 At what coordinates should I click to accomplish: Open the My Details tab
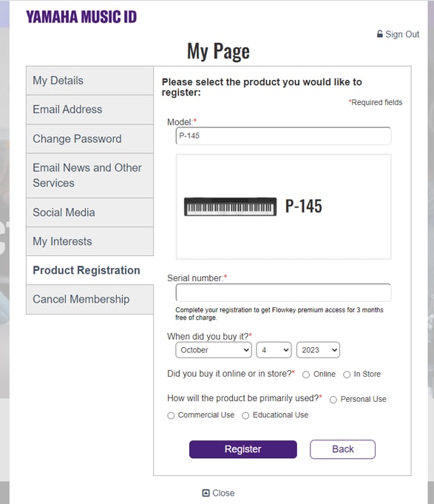point(90,81)
